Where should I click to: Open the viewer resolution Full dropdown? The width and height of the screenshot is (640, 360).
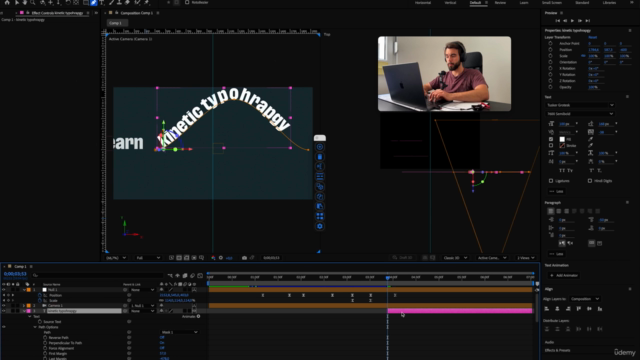point(148,258)
